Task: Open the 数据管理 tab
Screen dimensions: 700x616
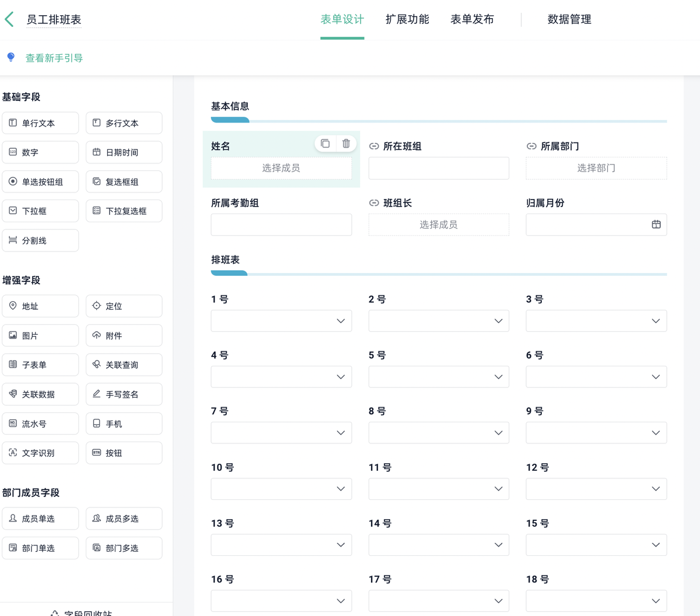Action: click(569, 19)
